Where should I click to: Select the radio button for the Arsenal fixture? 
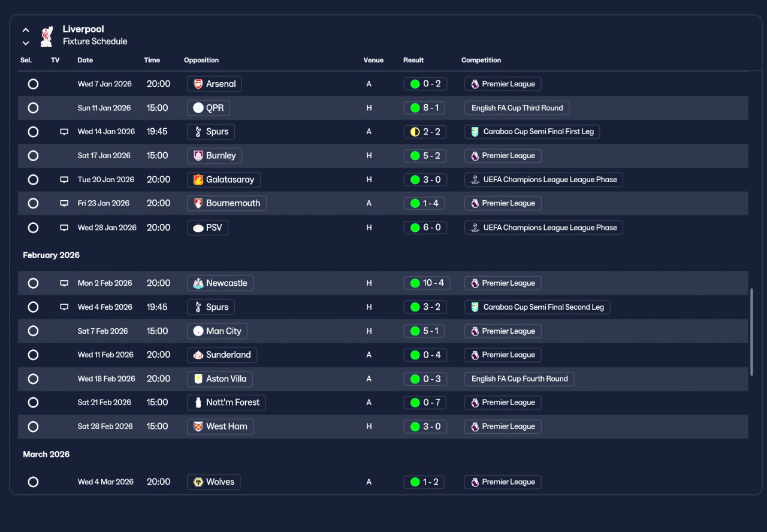click(33, 84)
